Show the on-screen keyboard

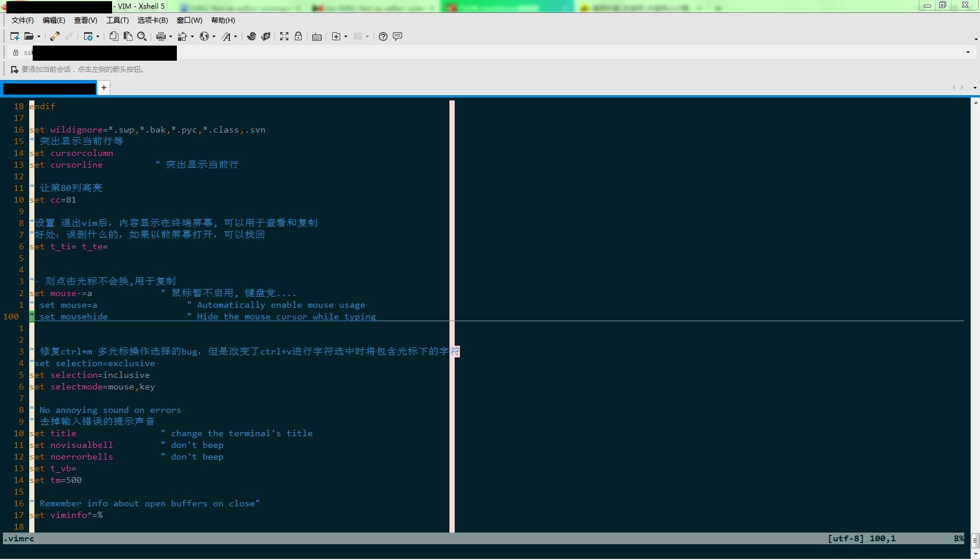(x=317, y=36)
